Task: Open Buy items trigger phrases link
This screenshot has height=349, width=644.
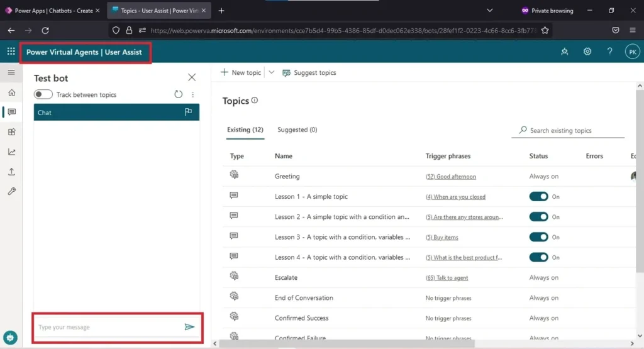Action: [442, 237]
